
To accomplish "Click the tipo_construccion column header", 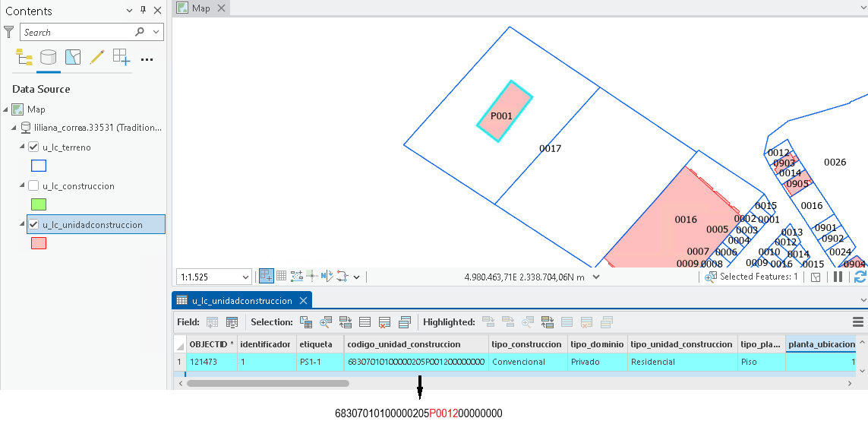I will 528,344.
